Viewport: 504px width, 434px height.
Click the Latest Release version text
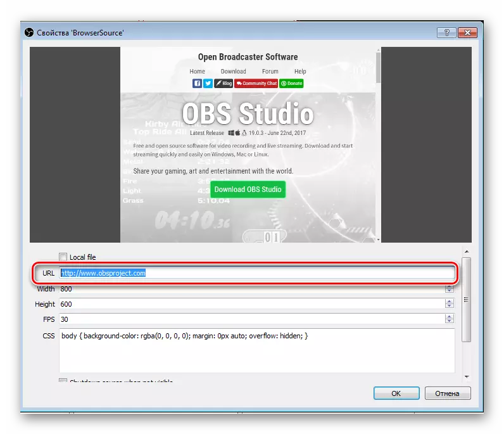point(248,133)
